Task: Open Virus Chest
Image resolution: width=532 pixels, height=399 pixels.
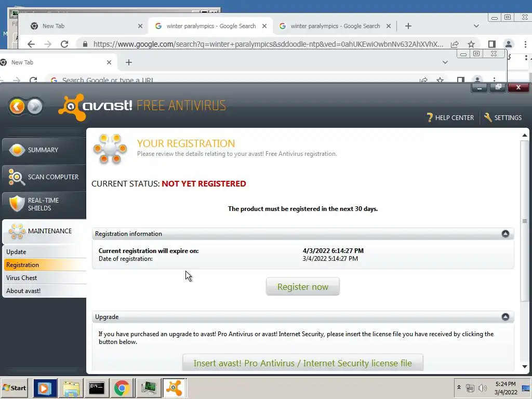Action: pyautogui.click(x=45, y=277)
